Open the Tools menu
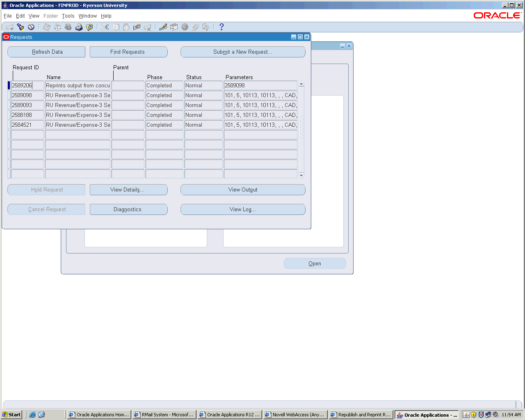 click(x=68, y=16)
